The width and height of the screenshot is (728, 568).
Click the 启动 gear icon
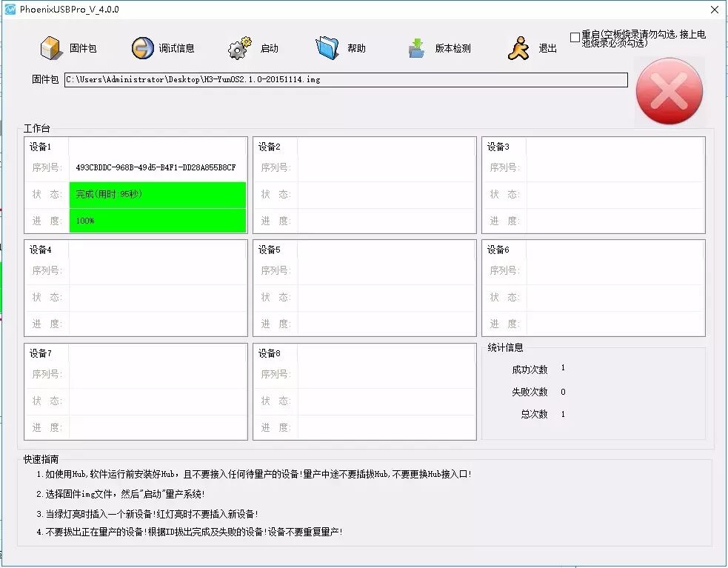coord(240,48)
